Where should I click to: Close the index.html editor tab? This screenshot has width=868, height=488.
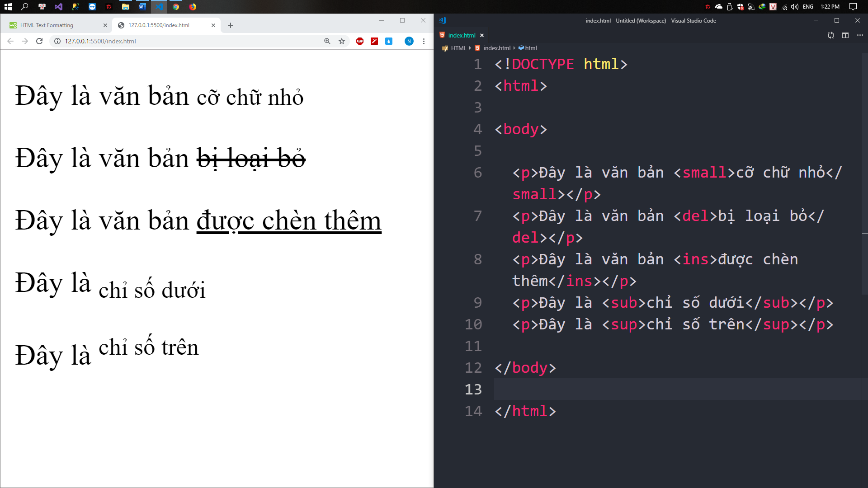482,35
